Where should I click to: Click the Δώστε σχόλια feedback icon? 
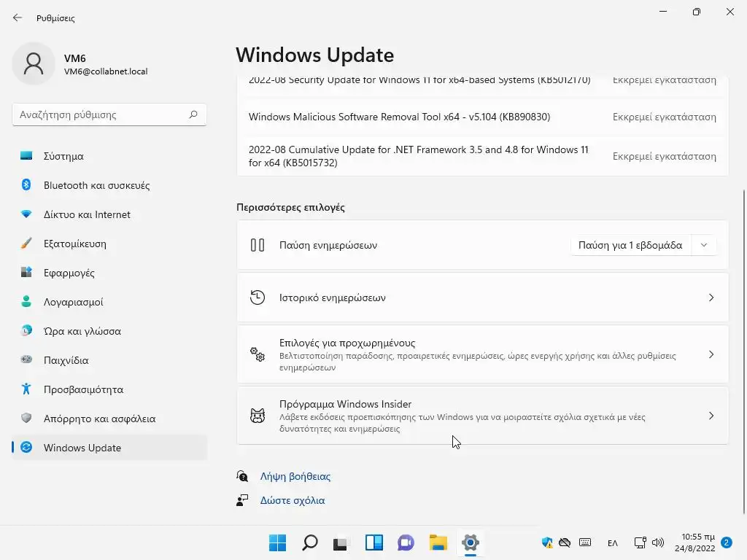242,500
